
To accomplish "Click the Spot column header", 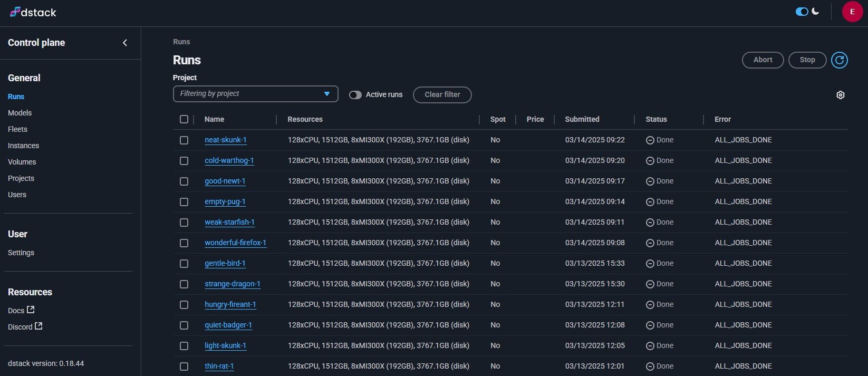I will (498, 119).
